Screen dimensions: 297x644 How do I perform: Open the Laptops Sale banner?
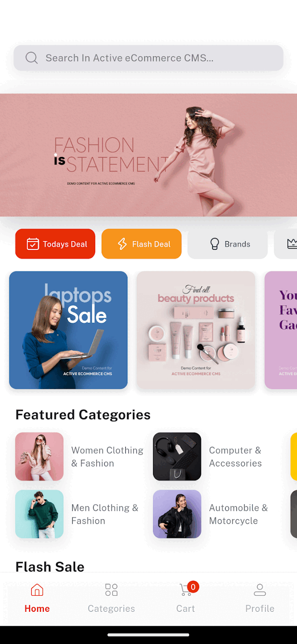click(x=68, y=330)
